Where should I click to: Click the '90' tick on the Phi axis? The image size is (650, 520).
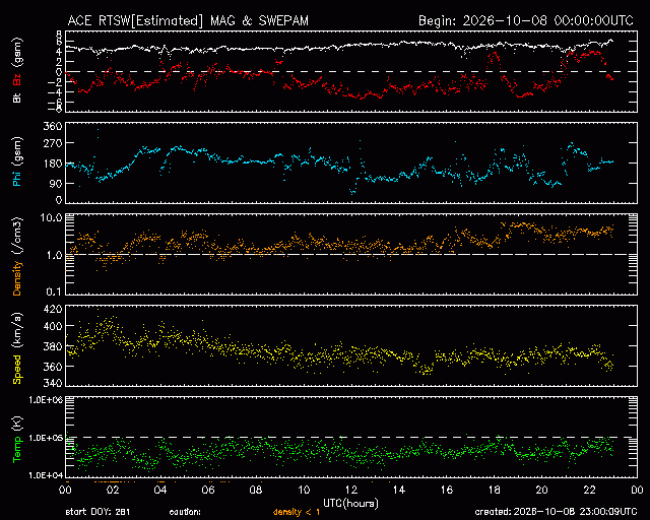[55, 184]
